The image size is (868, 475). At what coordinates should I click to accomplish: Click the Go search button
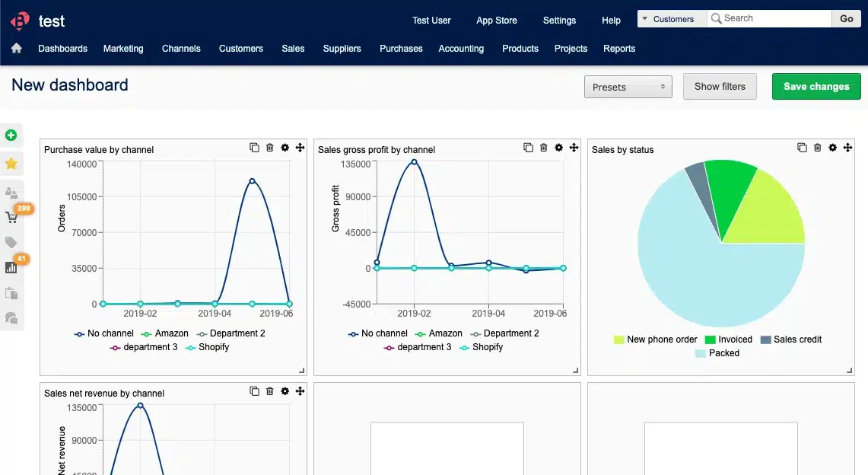pyautogui.click(x=847, y=19)
